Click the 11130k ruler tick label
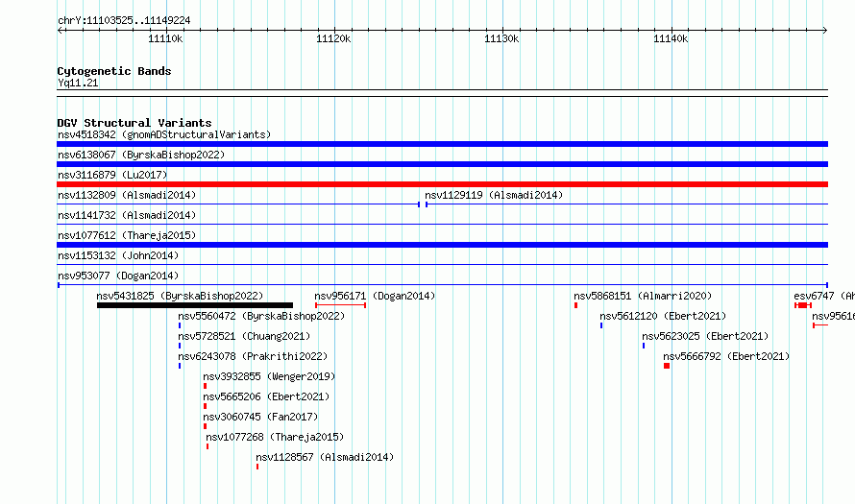Screen dimensions: 855x504 tap(501, 38)
